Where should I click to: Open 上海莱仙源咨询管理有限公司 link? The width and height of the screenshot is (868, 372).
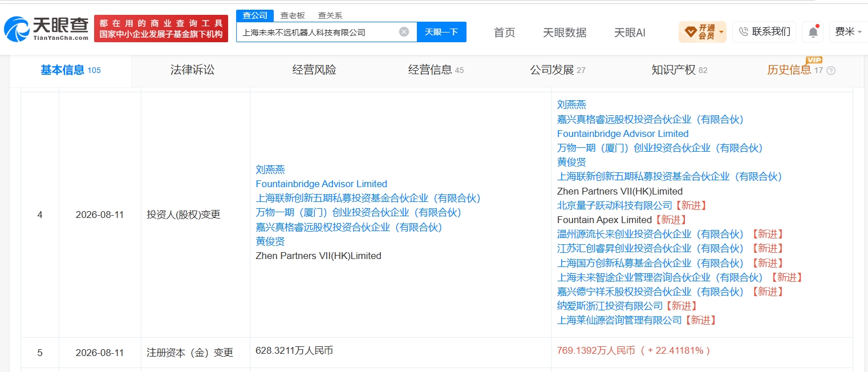click(x=619, y=320)
